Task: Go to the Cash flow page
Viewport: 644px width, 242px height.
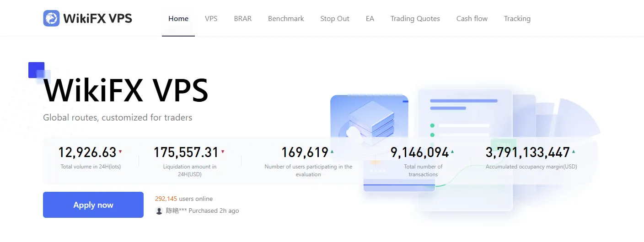Action: (472, 19)
